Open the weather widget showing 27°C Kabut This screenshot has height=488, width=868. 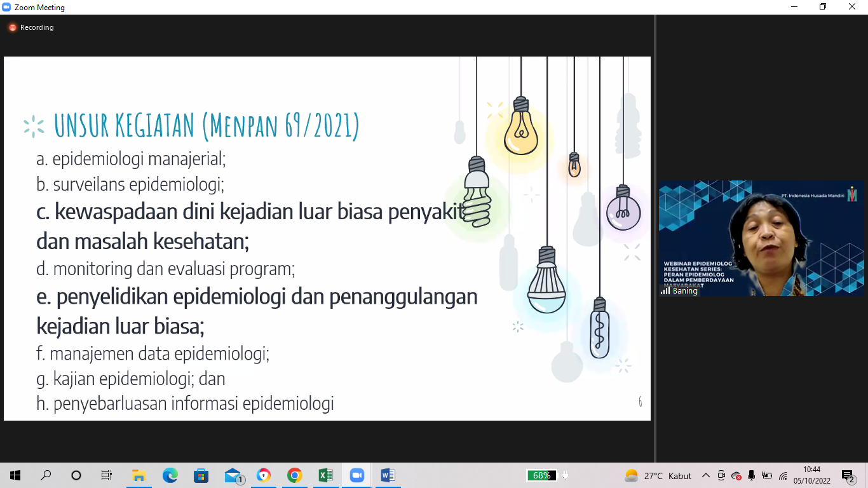click(658, 475)
